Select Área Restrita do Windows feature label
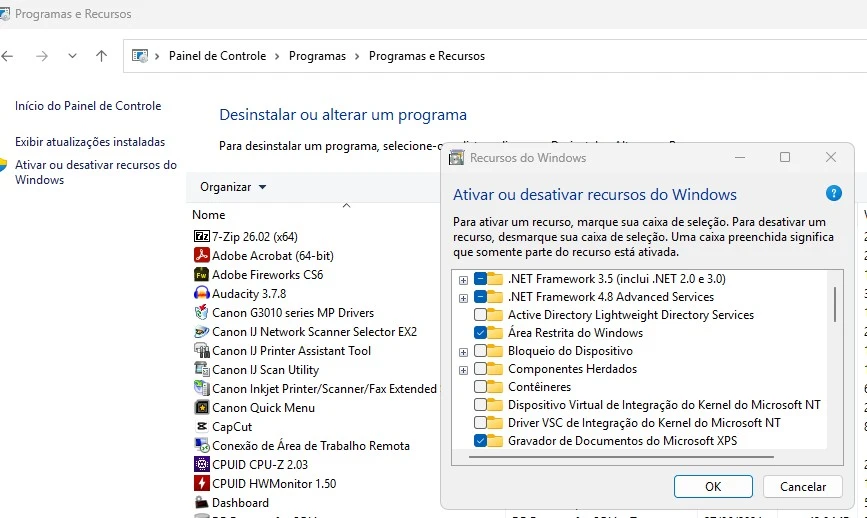The width and height of the screenshot is (867, 518). (575, 333)
